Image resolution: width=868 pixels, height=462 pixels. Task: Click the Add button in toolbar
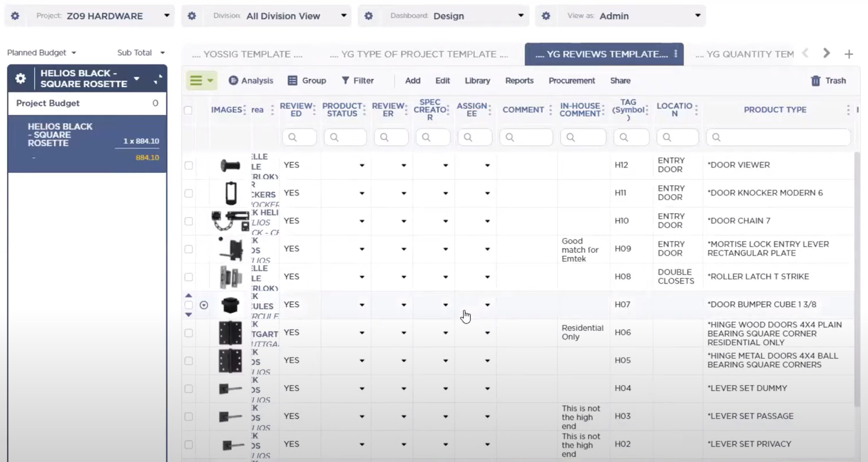412,80
